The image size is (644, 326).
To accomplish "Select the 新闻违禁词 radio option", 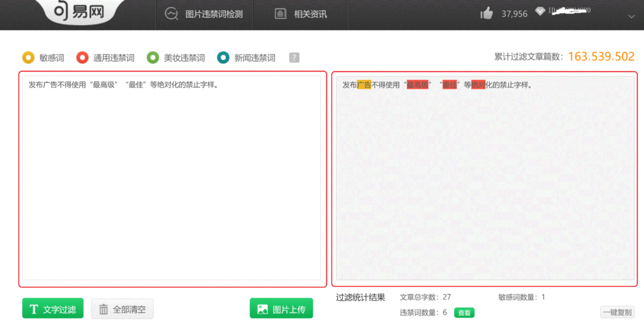I will 223,57.
